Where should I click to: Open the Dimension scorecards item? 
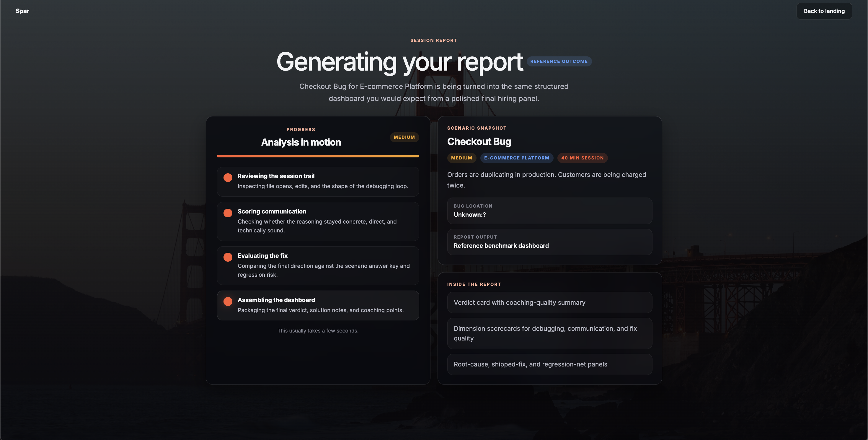click(x=549, y=333)
